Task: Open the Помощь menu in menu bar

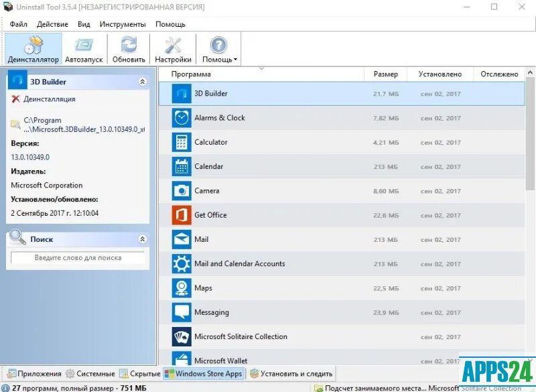Action: pyautogui.click(x=170, y=24)
